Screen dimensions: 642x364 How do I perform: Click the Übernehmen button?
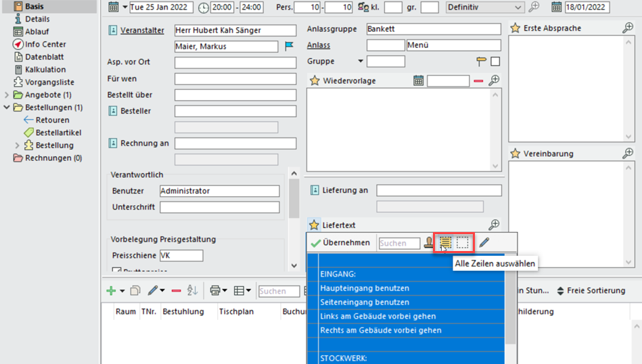(340, 242)
